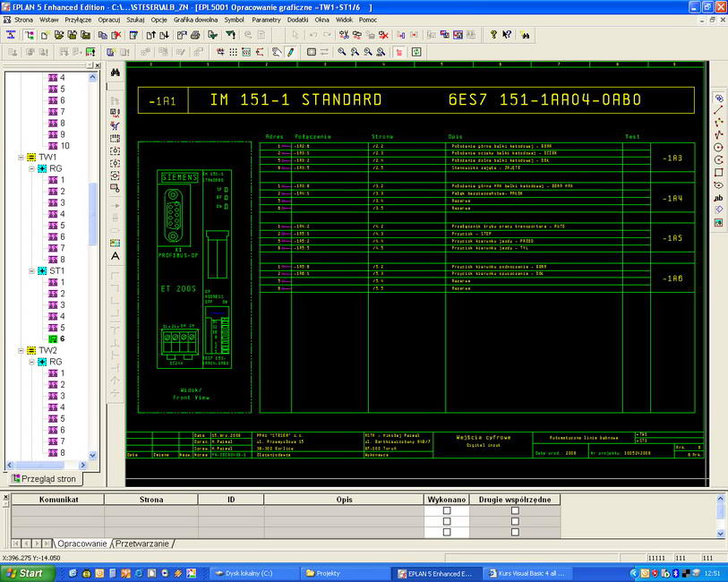
Task: Click the new page icon in toolbar
Action: click(45, 35)
